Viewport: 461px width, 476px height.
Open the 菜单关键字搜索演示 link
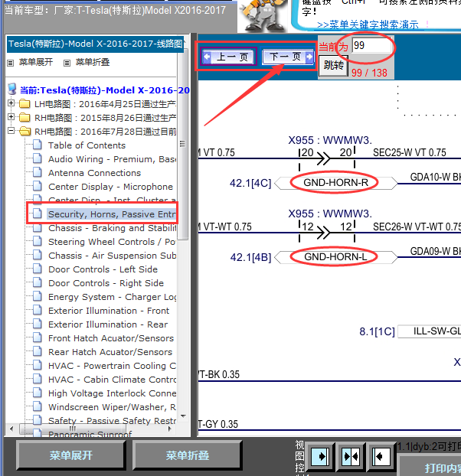(368, 25)
